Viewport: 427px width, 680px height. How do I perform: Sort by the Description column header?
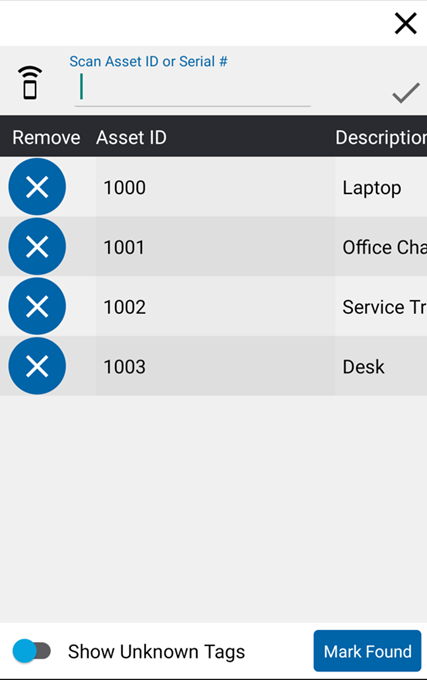(x=381, y=137)
